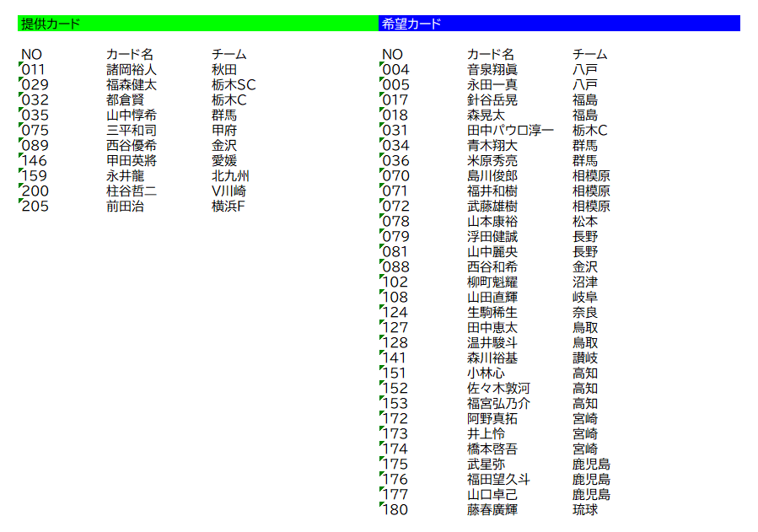758x532 pixels.
Task: Select team cell 奈良
Action: 585,313
